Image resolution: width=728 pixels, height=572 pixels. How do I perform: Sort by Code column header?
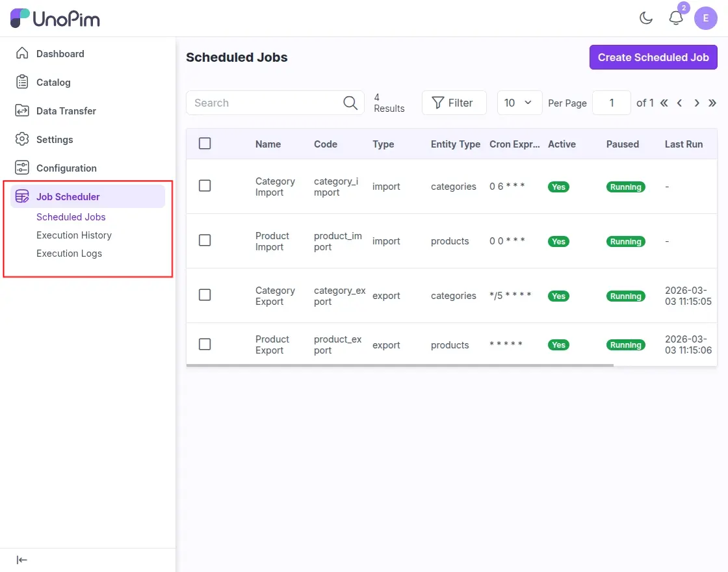(x=326, y=144)
